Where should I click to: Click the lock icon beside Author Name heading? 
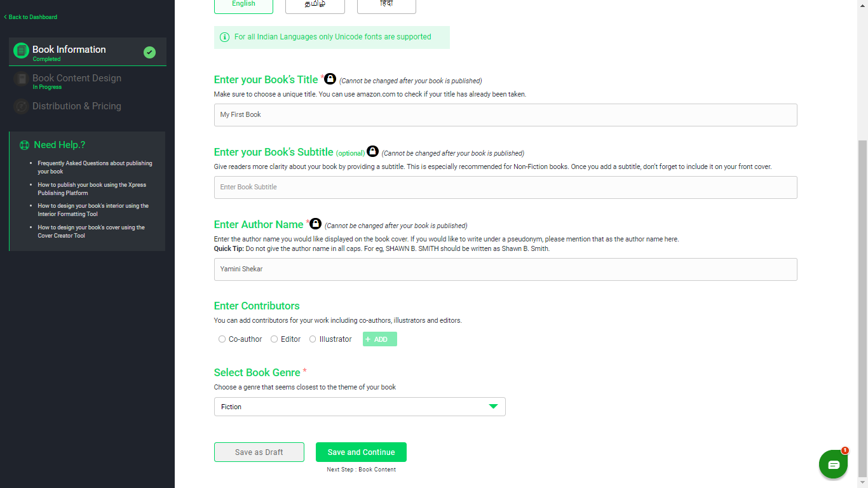coord(316,224)
